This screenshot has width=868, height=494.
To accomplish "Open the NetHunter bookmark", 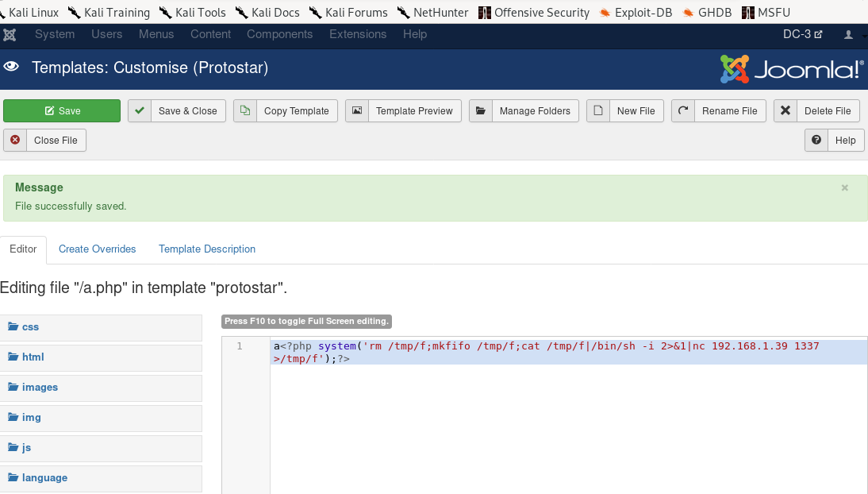I will coord(433,12).
